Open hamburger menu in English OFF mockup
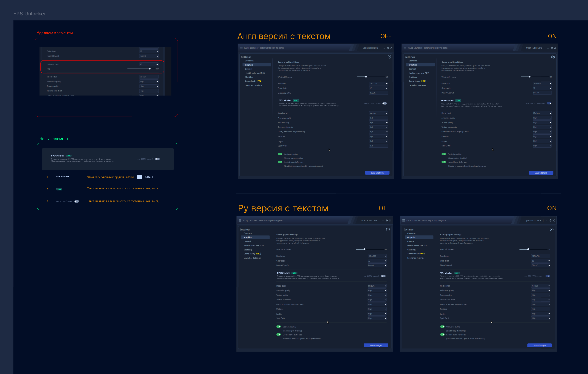 [x=241, y=48]
